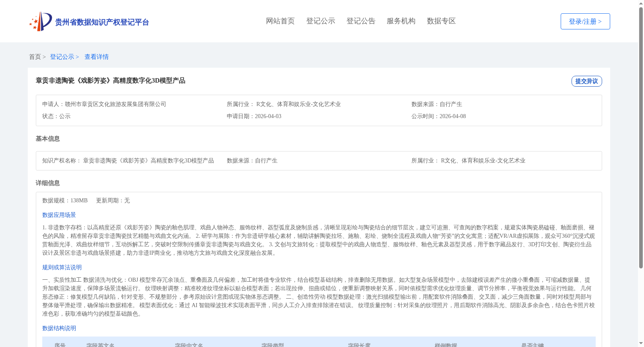Go to 网站首页 in the nav menu
Image resolution: width=644 pixels, height=347 pixels.
point(280,21)
